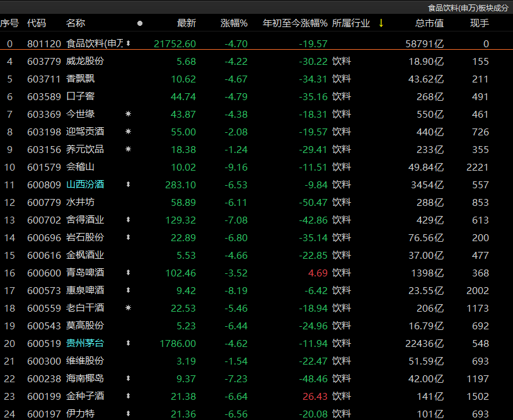513x420 pixels.
Task: Select the 金种子酒 stock name
Action: 85,397
